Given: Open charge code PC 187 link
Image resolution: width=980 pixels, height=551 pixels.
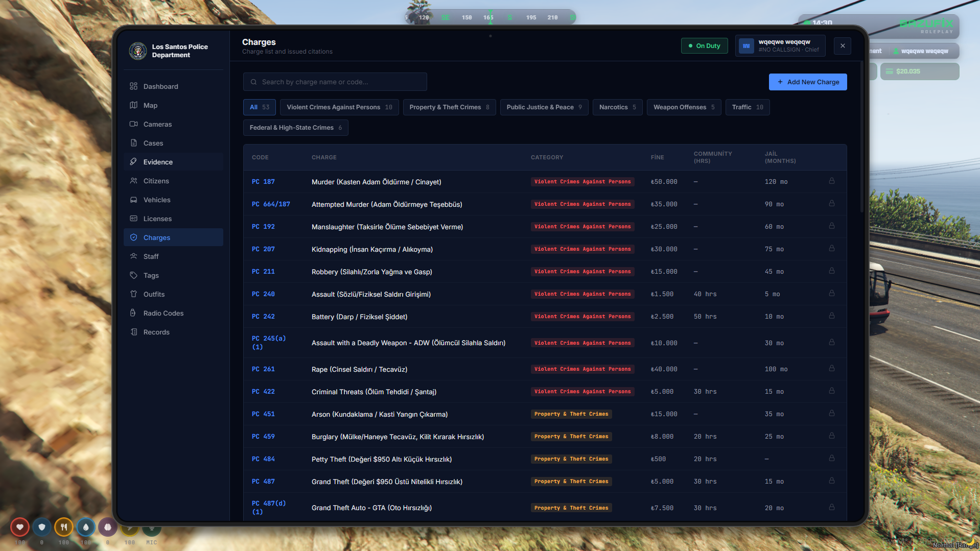Looking at the screenshot, I should 263,182.
